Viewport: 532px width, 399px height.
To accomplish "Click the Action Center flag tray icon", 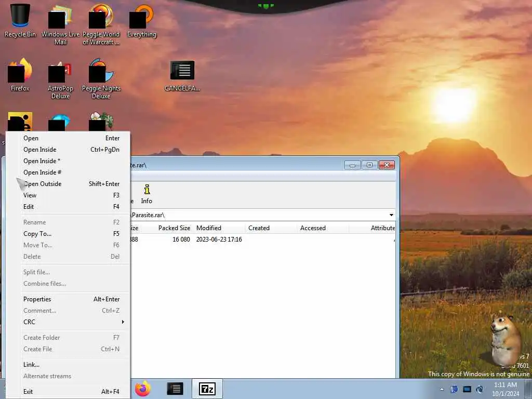I will coord(454,389).
